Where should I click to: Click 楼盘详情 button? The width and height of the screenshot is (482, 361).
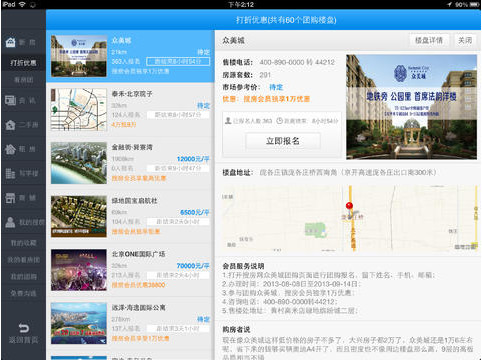click(429, 41)
